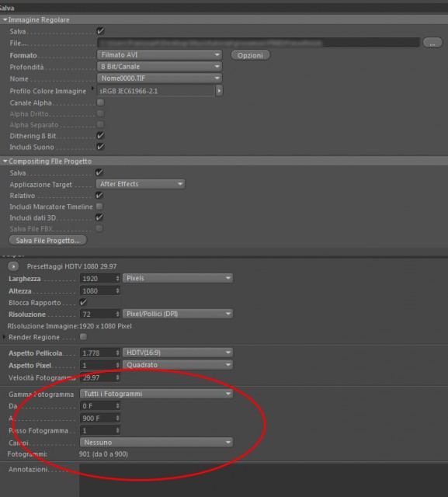Viewport: 448px width, 497px height.
Task: Open the Quadrato pixel aspect dropdown
Action: coord(178,365)
